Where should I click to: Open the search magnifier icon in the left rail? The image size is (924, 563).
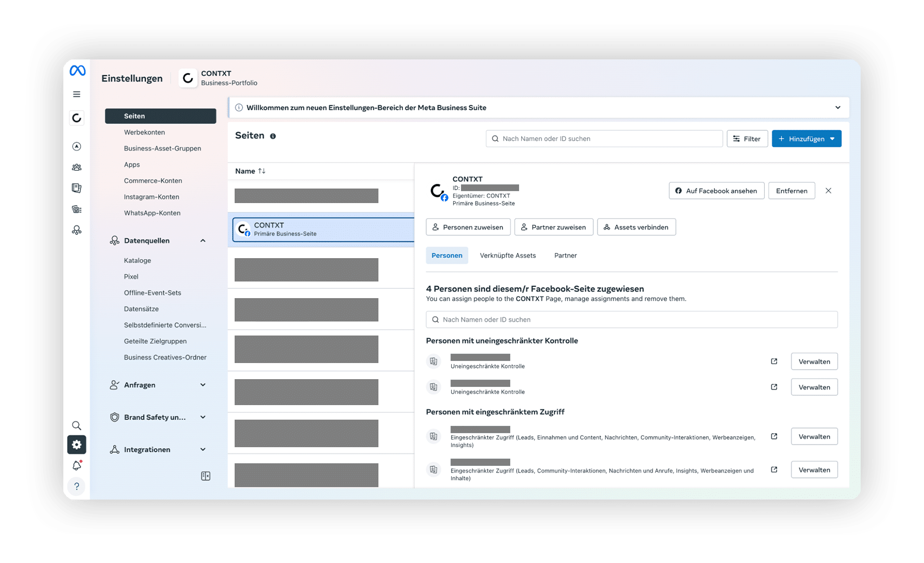coord(77,425)
